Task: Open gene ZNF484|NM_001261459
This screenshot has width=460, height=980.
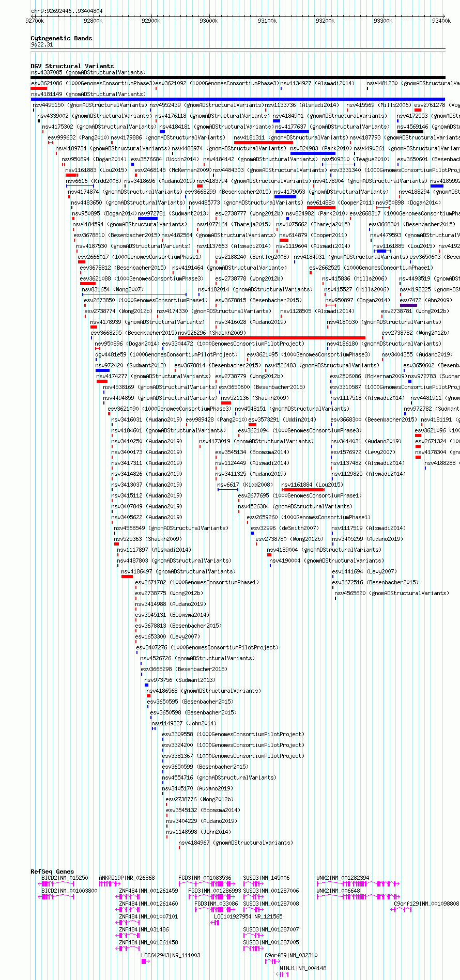Action: 148,891
